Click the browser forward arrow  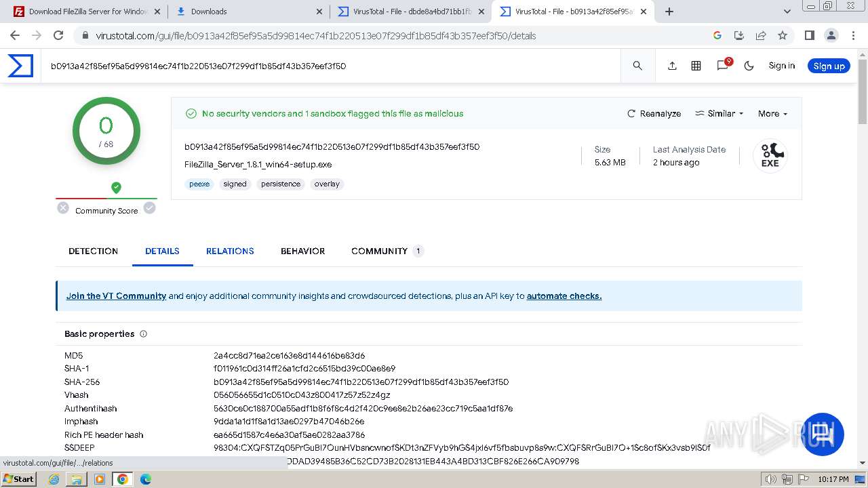point(37,35)
